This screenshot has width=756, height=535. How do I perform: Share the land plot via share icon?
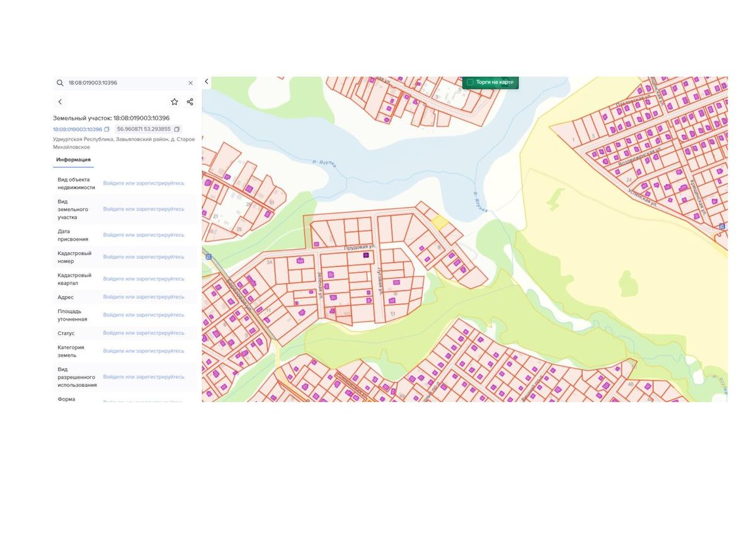[190, 101]
